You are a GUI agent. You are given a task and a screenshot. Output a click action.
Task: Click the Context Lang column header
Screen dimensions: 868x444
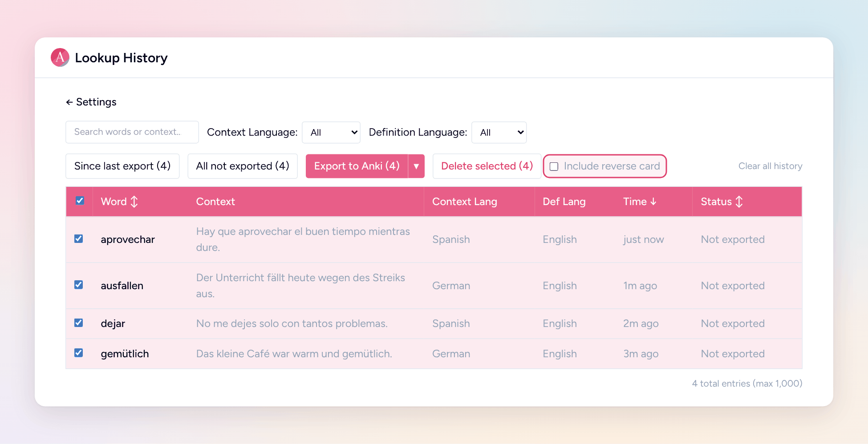coord(465,202)
